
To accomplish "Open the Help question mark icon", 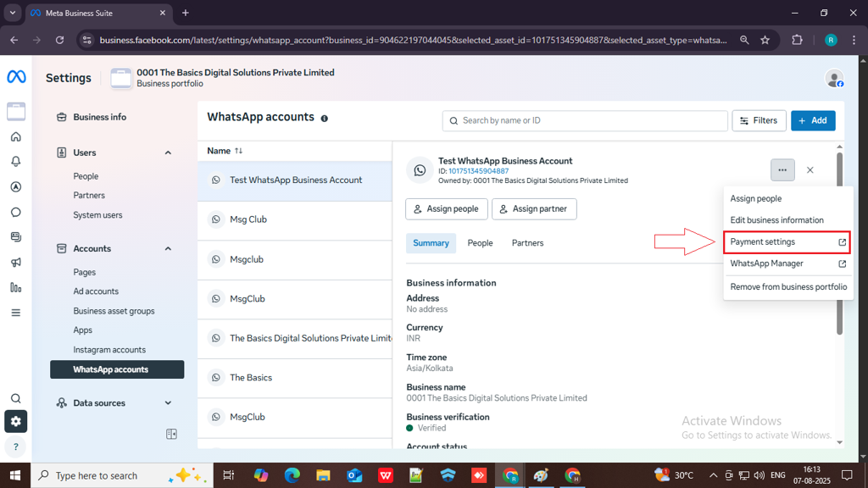I will (x=16, y=446).
